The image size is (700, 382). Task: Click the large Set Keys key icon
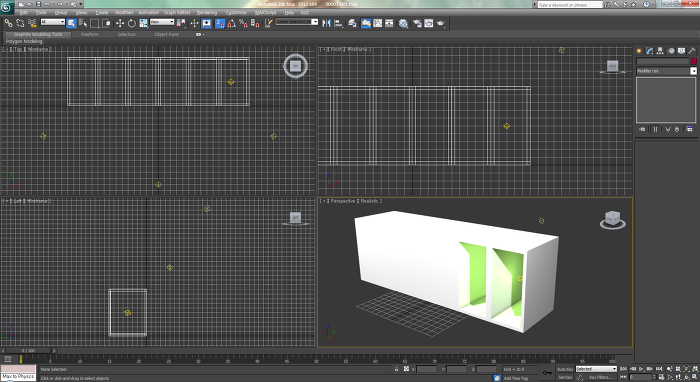tap(547, 373)
